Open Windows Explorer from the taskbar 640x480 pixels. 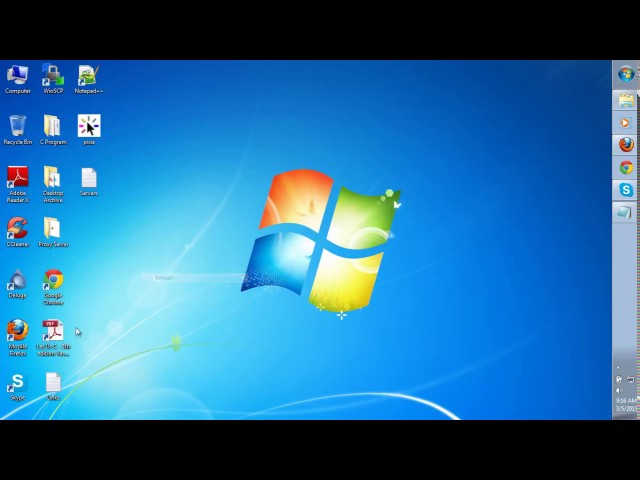point(626,100)
